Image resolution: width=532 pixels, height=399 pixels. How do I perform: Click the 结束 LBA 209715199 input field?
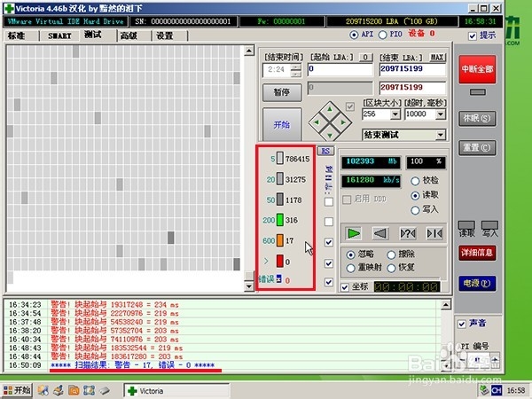click(x=412, y=69)
